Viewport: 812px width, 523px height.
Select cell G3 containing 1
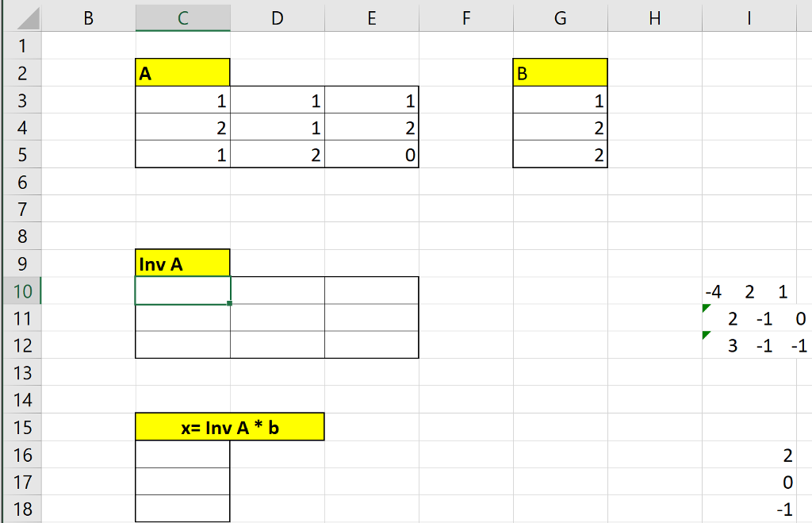(561, 100)
